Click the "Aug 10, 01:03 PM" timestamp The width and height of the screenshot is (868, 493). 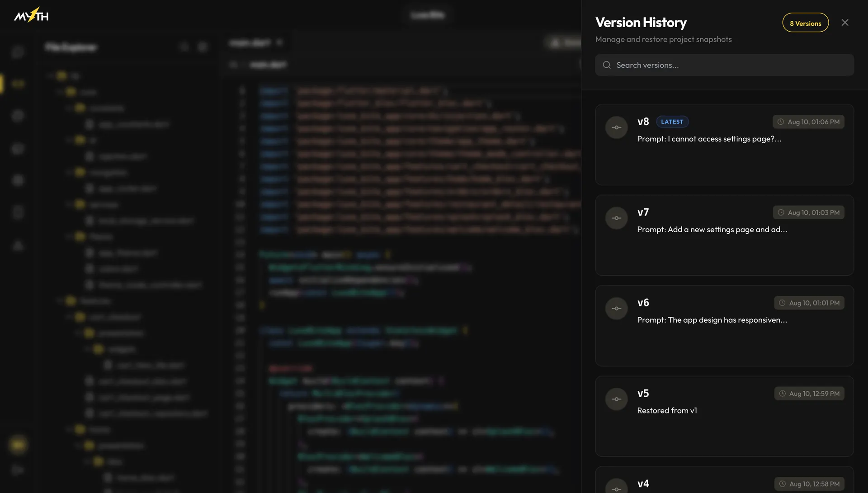tap(808, 213)
